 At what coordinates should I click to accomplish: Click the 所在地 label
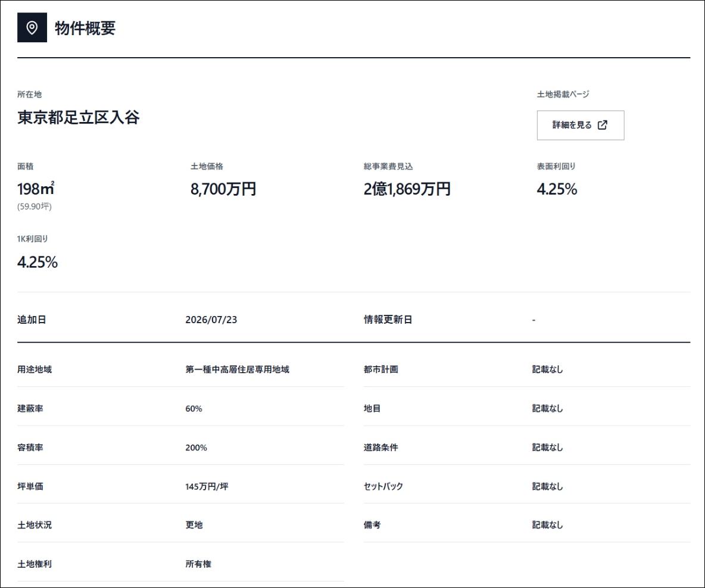coord(30,95)
